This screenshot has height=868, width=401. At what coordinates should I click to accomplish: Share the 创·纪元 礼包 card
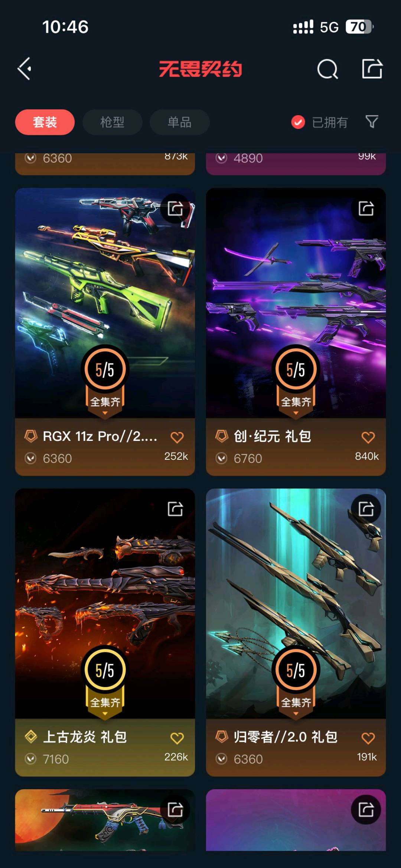(x=366, y=208)
